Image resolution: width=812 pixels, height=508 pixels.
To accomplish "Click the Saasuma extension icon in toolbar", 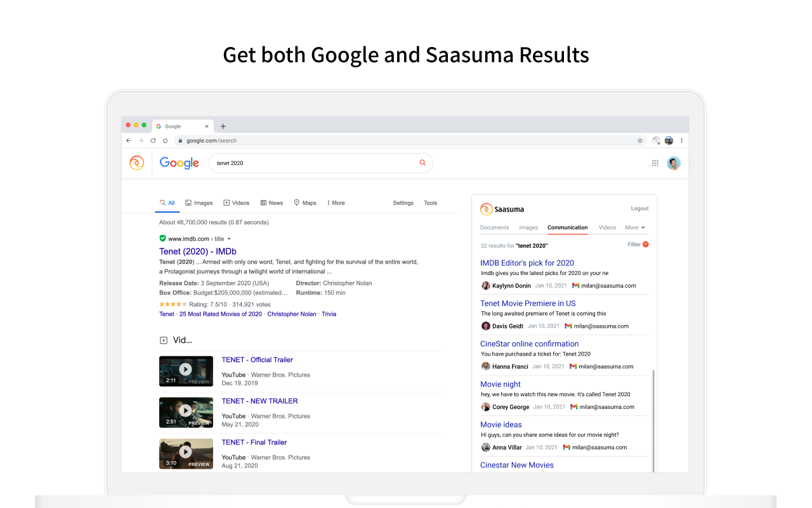I will (657, 140).
